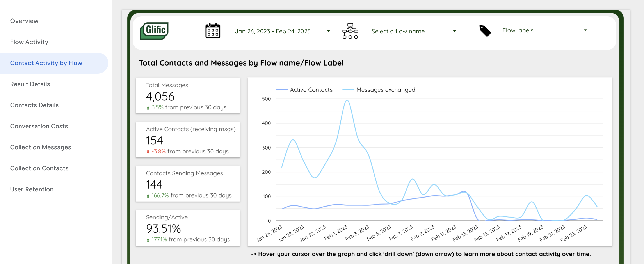Image resolution: width=644 pixels, height=264 pixels.
Task: Click the Sending/Active value 93.51%
Action: [163, 228]
